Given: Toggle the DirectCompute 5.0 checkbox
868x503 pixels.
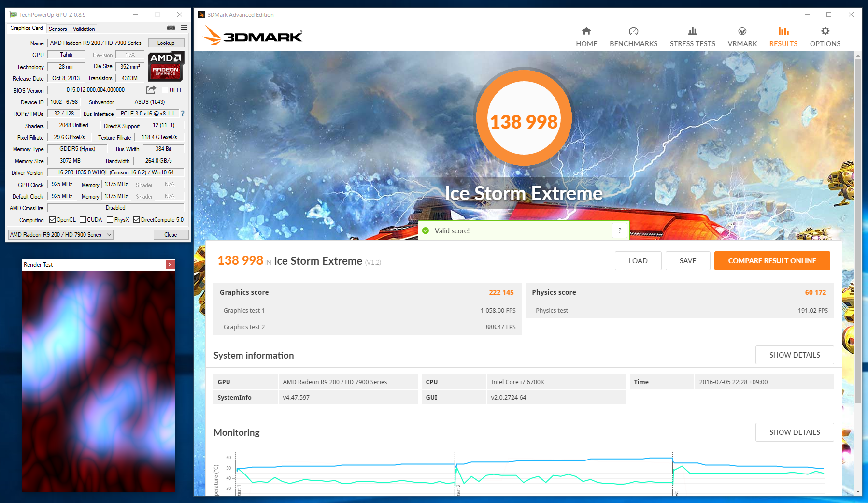Looking at the screenshot, I should tap(136, 220).
